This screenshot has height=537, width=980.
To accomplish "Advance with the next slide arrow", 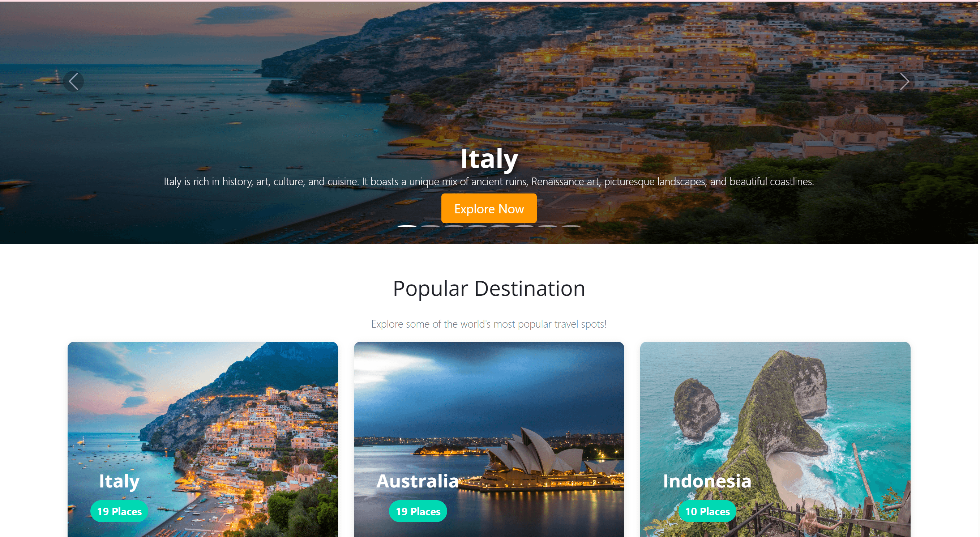I will coord(904,81).
